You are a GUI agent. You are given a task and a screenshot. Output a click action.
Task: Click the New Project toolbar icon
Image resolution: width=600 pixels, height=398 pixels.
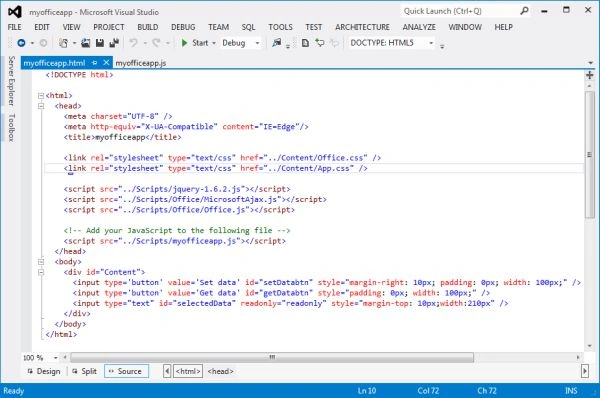pyautogui.click(x=64, y=43)
